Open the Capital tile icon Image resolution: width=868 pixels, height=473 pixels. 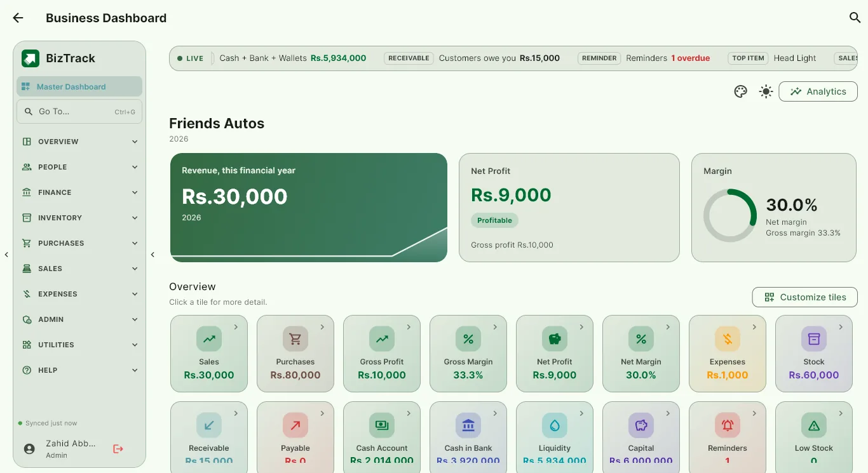pyautogui.click(x=641, y=425)
